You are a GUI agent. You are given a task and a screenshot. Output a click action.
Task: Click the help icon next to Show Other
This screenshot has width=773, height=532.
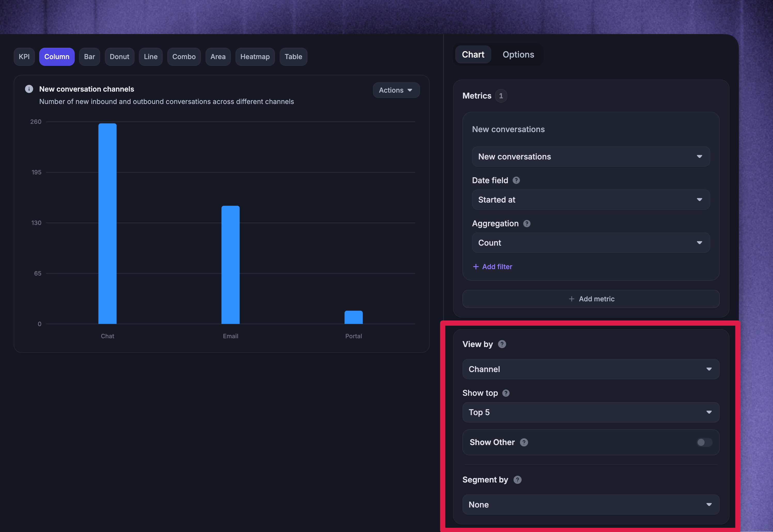coord(524,442)
